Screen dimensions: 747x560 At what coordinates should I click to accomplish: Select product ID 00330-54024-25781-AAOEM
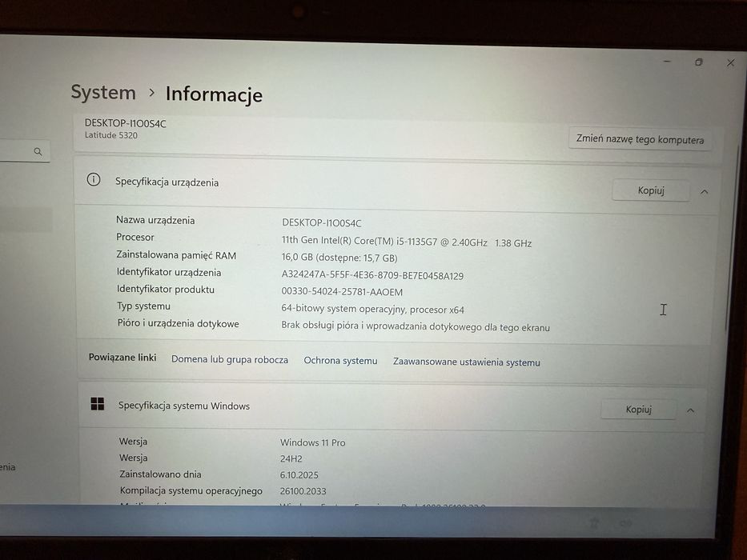(342, 292)
